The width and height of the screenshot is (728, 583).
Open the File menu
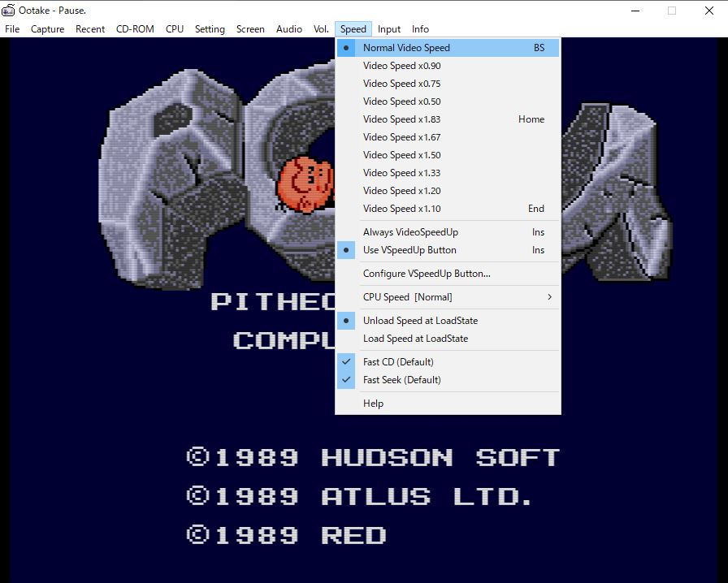coord(12,29)
